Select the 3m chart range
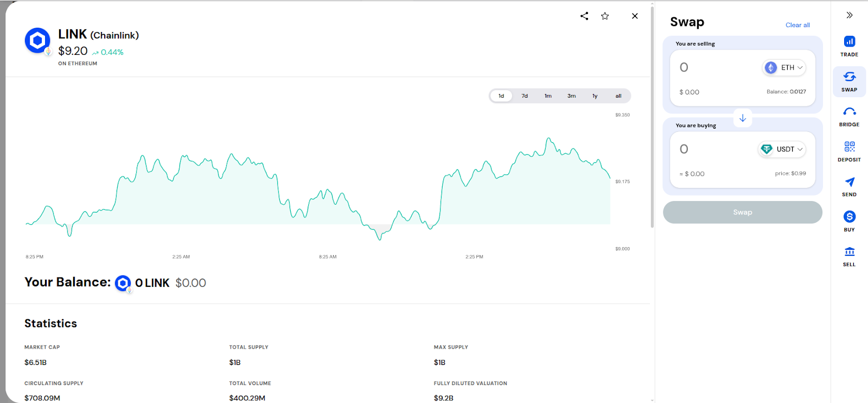This screenshot has height=403, width=868. pos(572,96)
